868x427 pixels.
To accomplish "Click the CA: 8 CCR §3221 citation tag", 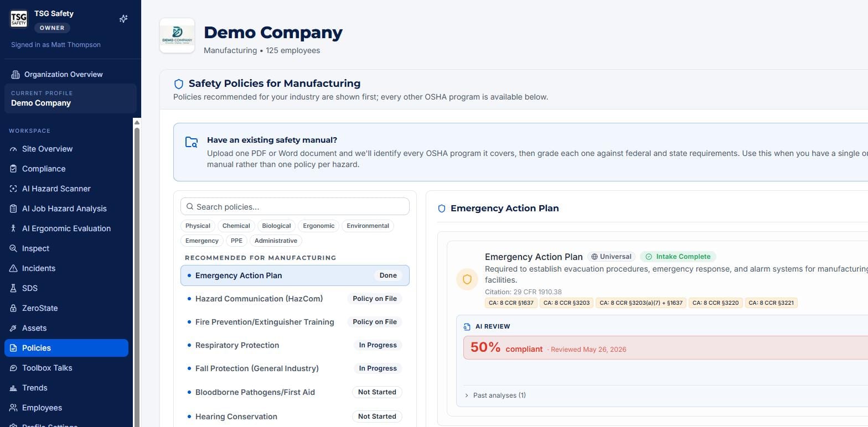I will [x=771, y=303].
